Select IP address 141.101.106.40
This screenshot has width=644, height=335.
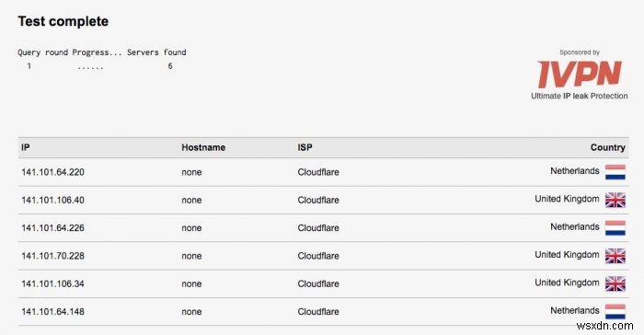click(52, 201)
